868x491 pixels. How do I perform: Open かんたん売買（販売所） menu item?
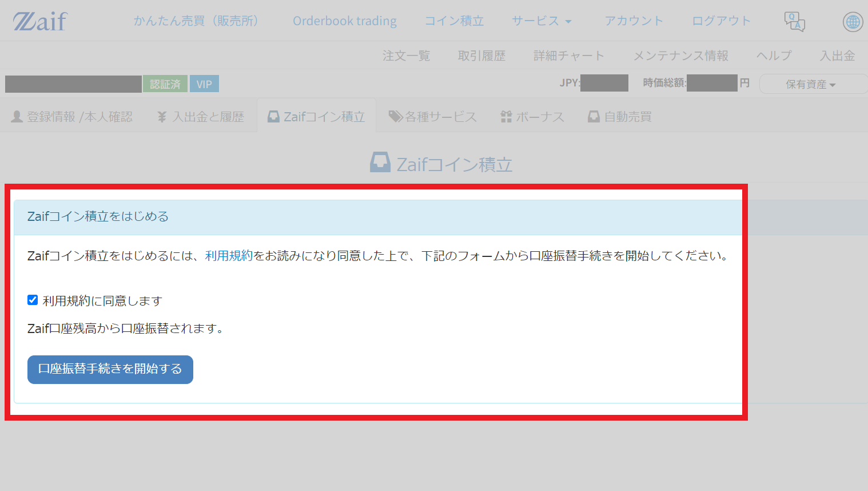(x=196, y=21)
